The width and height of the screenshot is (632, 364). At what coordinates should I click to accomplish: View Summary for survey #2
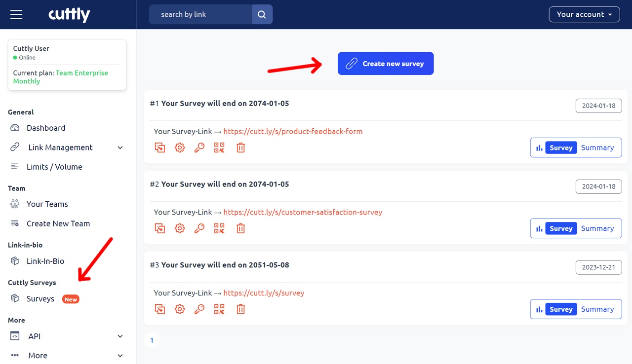click(597, 228)
